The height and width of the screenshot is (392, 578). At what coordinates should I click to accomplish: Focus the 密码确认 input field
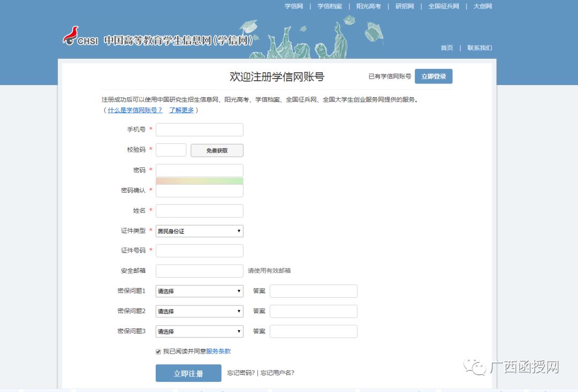pos(200,190)
